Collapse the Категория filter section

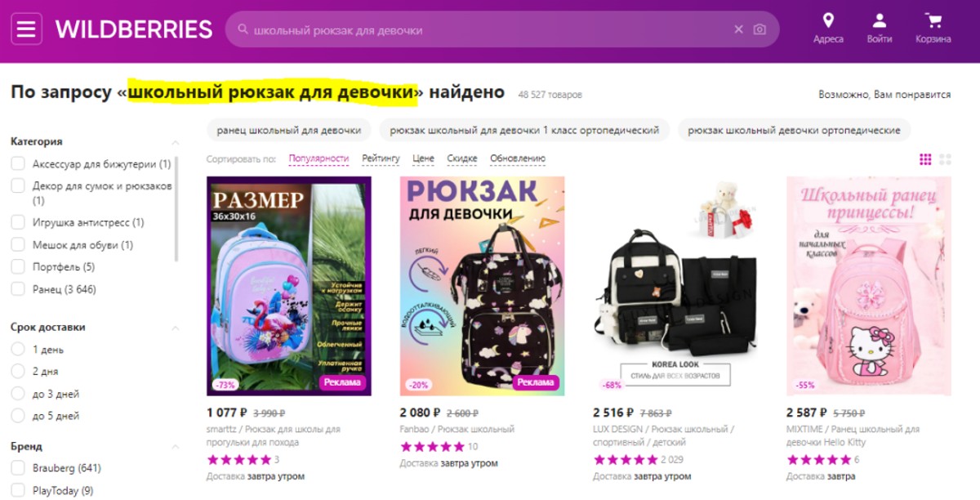175,142
